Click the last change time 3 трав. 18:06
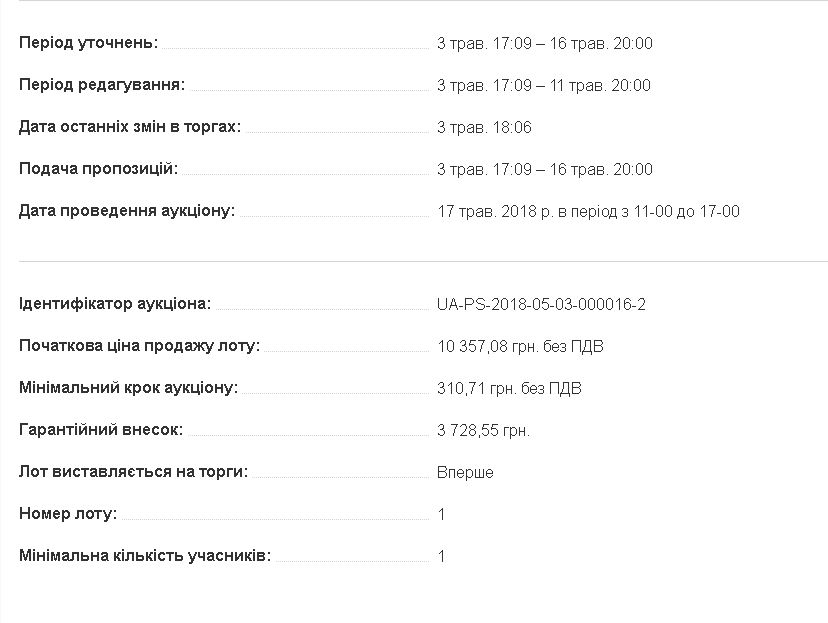 click(484, 127)
